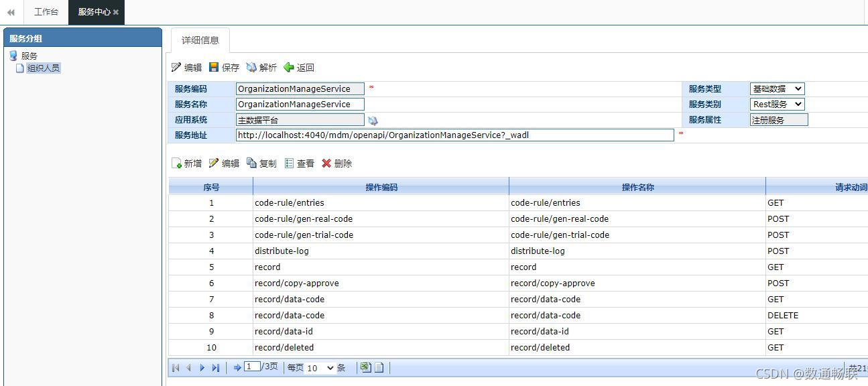Click DELETE method cell in row 8

tap(816, 316)
